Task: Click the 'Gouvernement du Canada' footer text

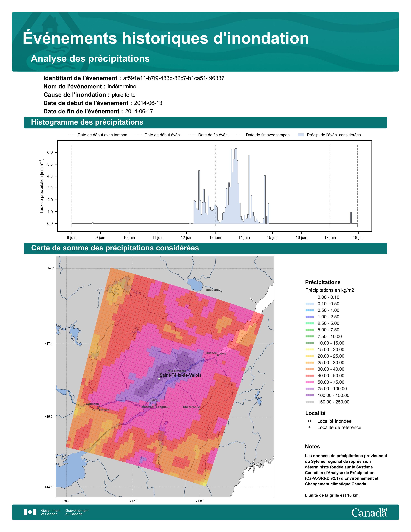Action: tap(77, 512)
